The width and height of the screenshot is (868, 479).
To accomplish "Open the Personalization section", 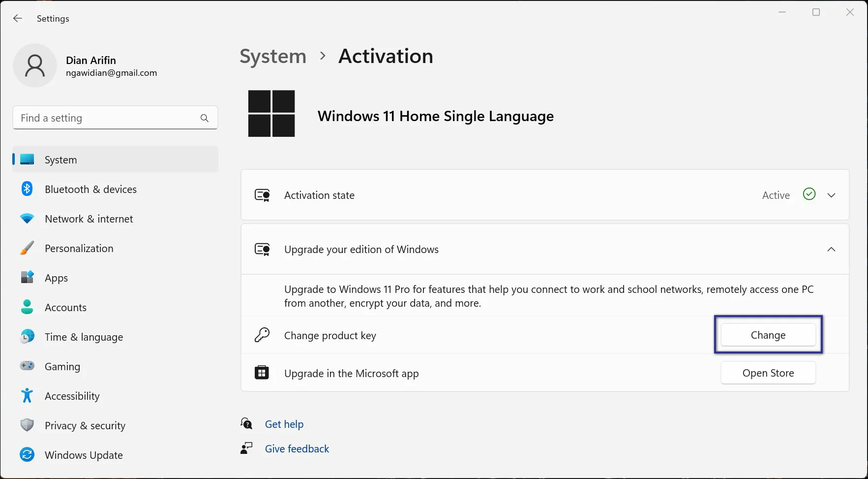I will point(79,248).
